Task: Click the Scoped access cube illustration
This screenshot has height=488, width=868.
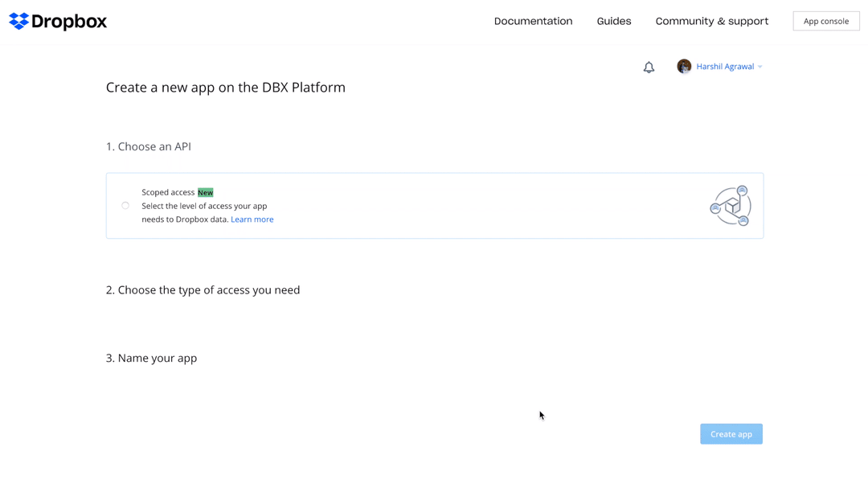Action: point(730,205)
